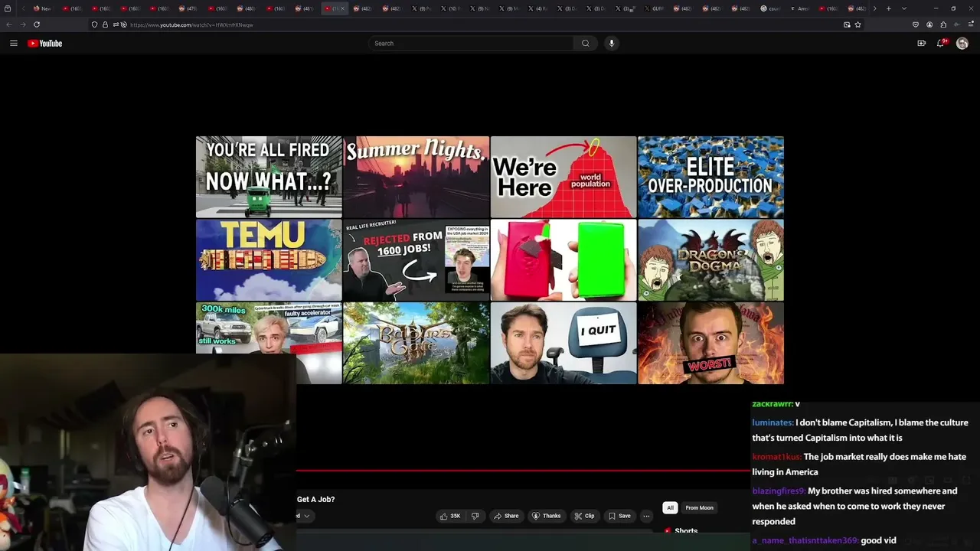This screenshot has width=980, height=551.
Task: Open the browser account icon
Action: pyautogui.click(x=929, y=24)
